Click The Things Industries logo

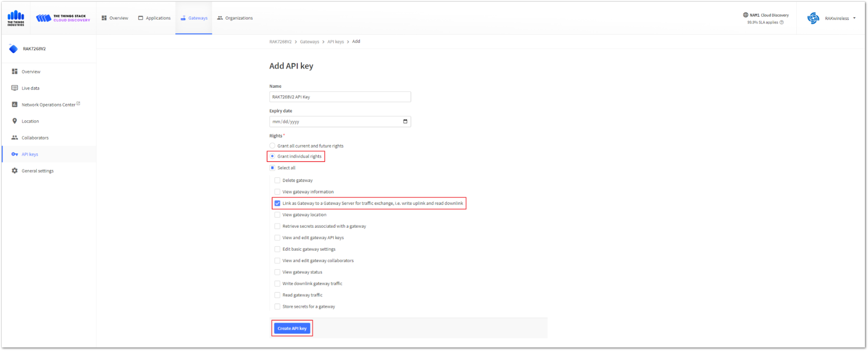(16, 18)
